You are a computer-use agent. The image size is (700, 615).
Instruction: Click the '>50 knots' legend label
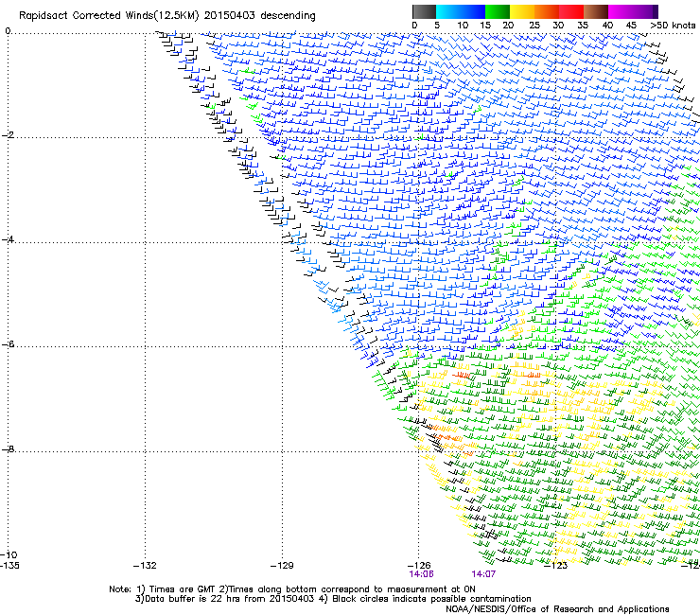(673, 26)
